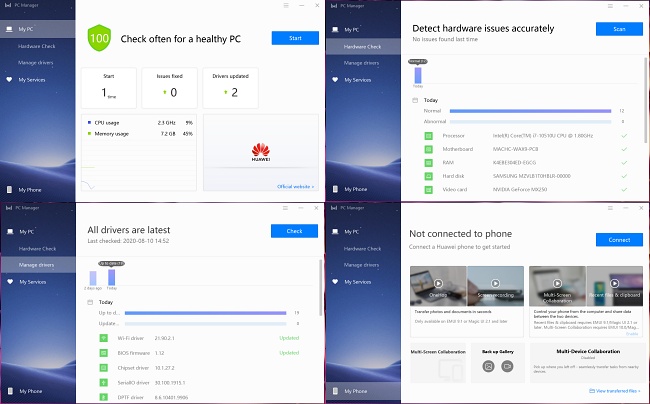This screenshot has height=404, width=650.
Task: Click the scrollbar in the hardware issues window
Action: tap(646, 100)
